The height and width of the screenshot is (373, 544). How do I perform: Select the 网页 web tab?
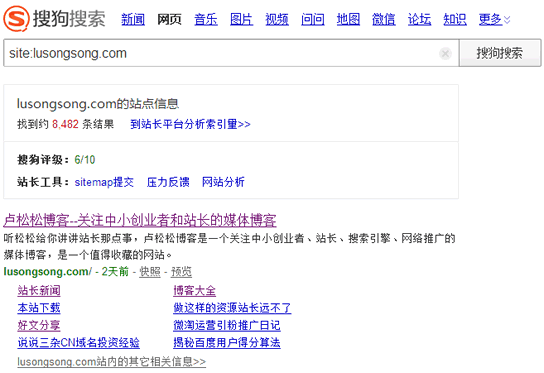[169, 19]
